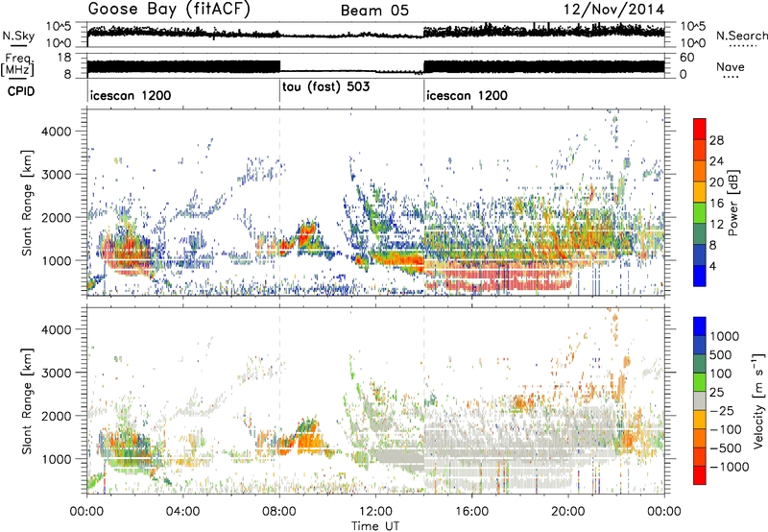Click the 3000 km tick in velocity panel
Viewport: 768px width, 532px height.
[57, 373]
